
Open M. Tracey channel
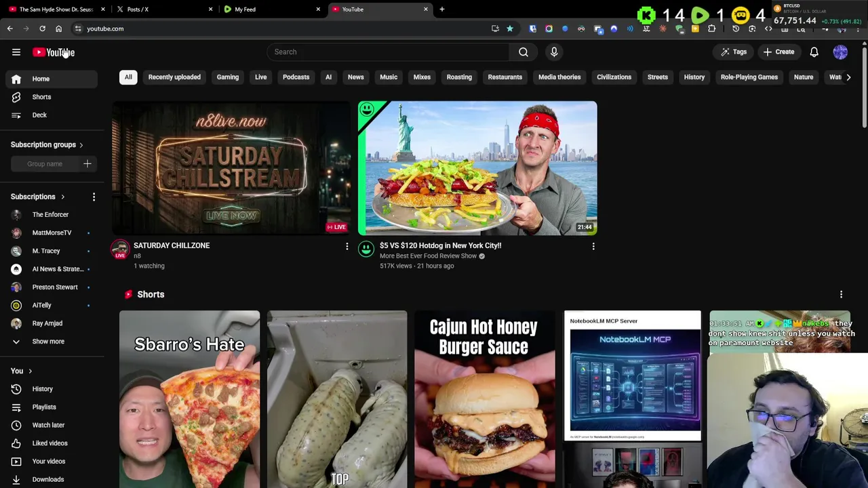[x=52, y=251]
